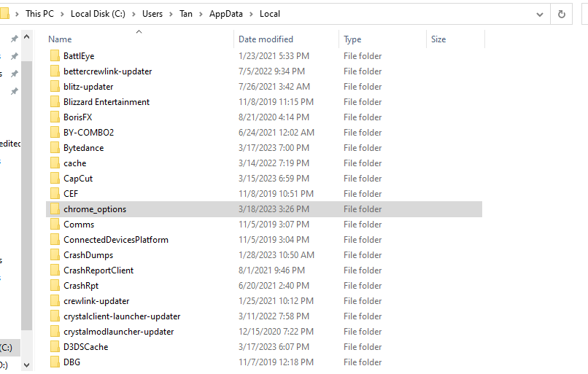
Task: Click the navigation pane scroll down arrow
Action: [26, 365]
